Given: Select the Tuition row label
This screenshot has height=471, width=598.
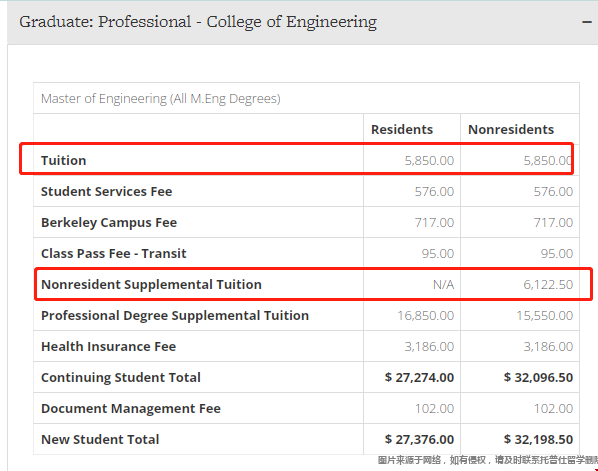Looking at the screenshot, I should pos(64,160).
